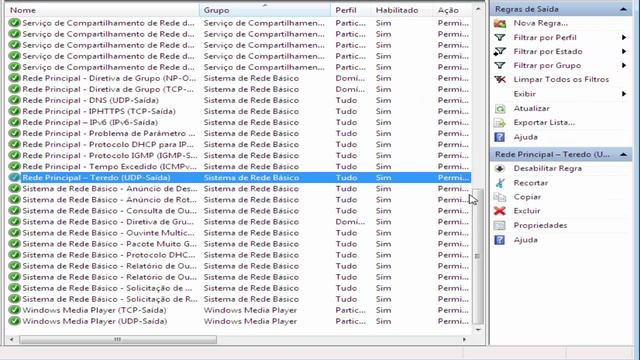Image resolution: width=640 pixels, height=360 pixels.
Task: Click the horizontal scrollbar thumb
Action: coord(118,340)
